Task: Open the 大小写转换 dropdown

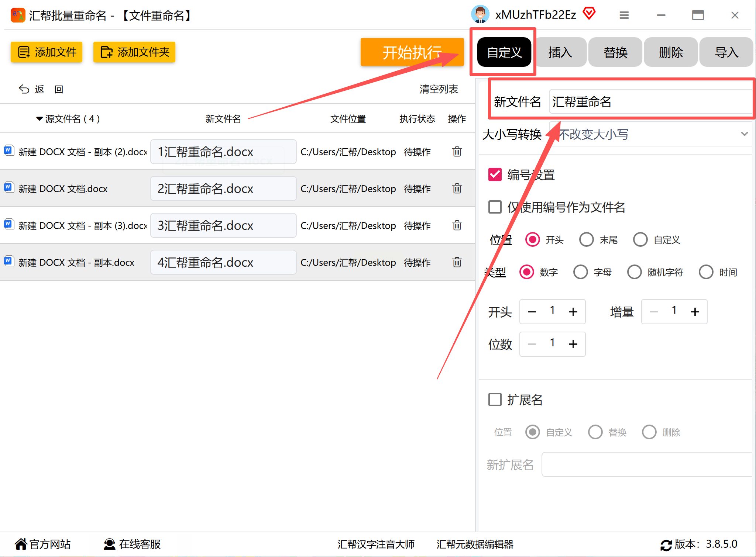Action: coord(650,134)
